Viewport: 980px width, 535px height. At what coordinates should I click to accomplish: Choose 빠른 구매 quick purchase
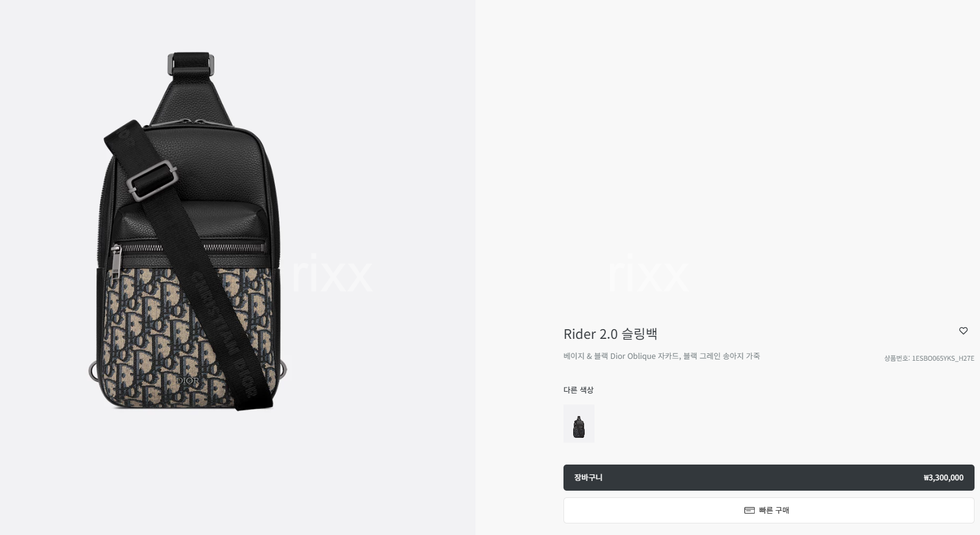click(x=769, y=510)
